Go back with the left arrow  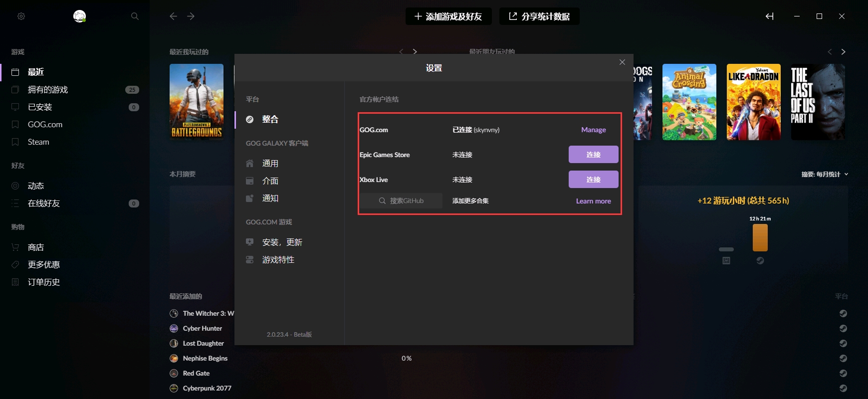pos(173,16)
